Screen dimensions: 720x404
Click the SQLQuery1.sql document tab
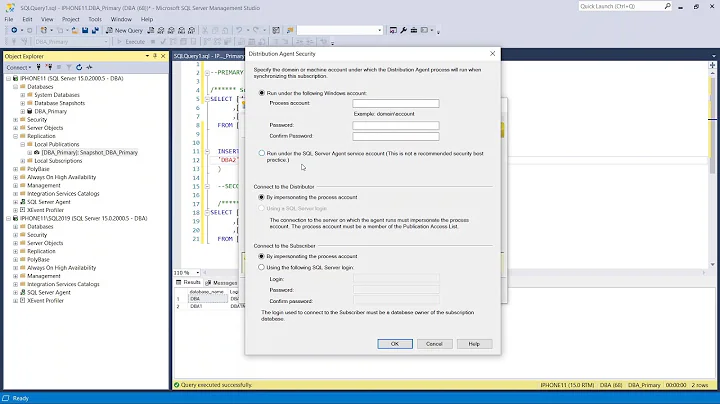(x=208, y=56)
